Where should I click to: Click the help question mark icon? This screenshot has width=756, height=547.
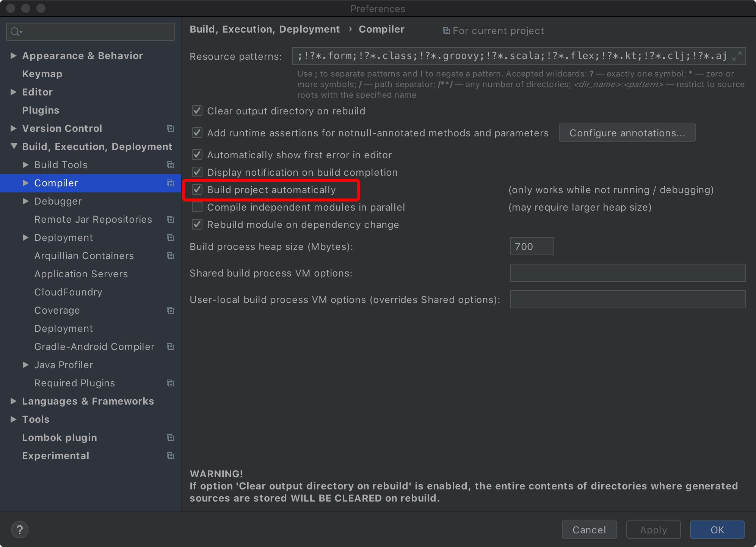point(20,530)
